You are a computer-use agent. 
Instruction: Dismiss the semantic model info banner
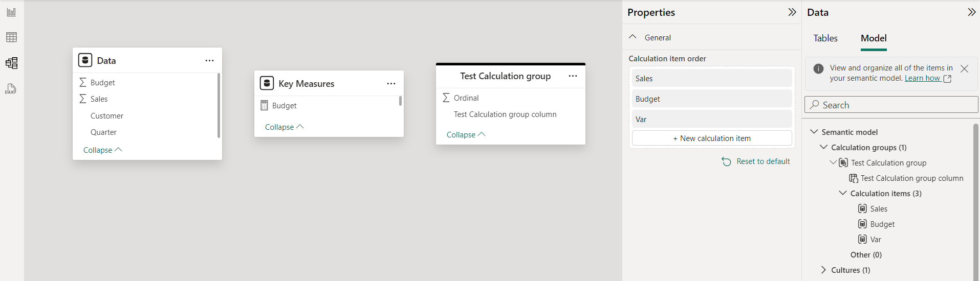tap(964, 68)
